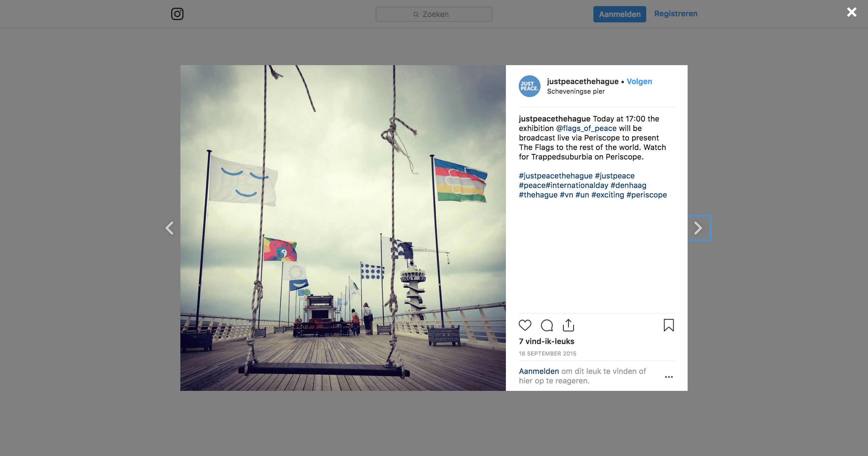Open the Registreren link

675,14
